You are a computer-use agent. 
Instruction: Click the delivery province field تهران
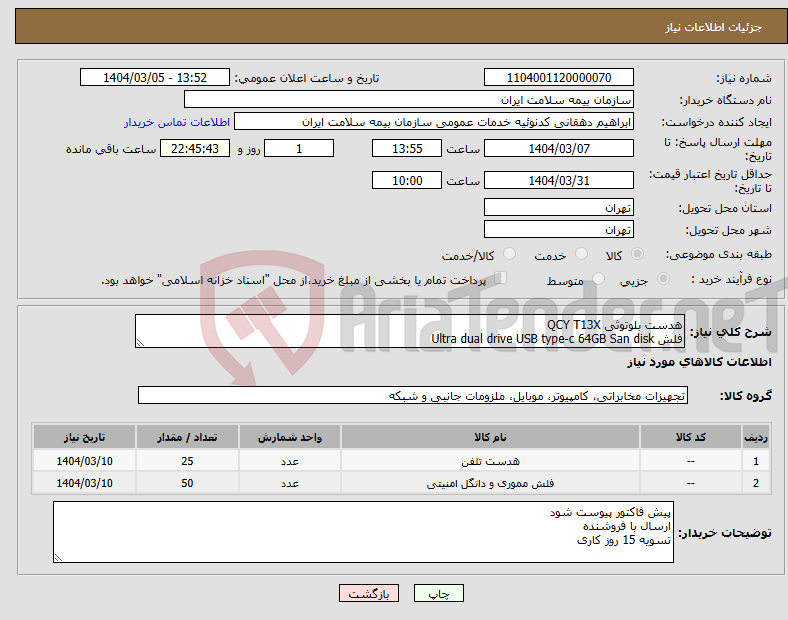pyautogui.click(x=558, y=208)
